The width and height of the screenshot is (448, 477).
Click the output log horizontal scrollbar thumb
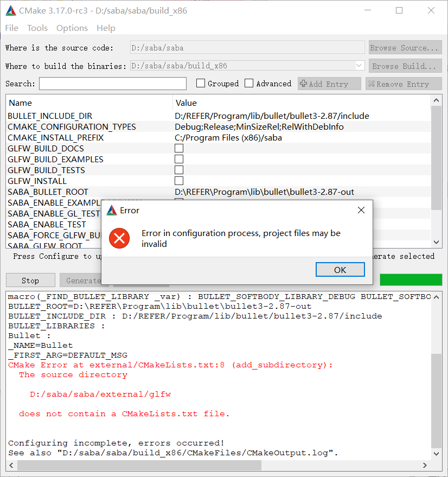[139, 465]
